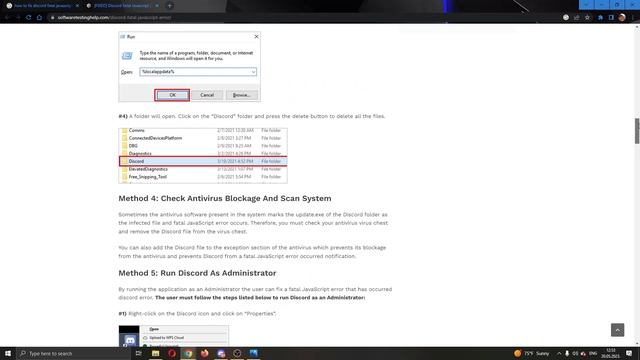Click paragraph starting You can also add the Discord file
Viewport: 640px width, 360px height.
coord(252,252)
